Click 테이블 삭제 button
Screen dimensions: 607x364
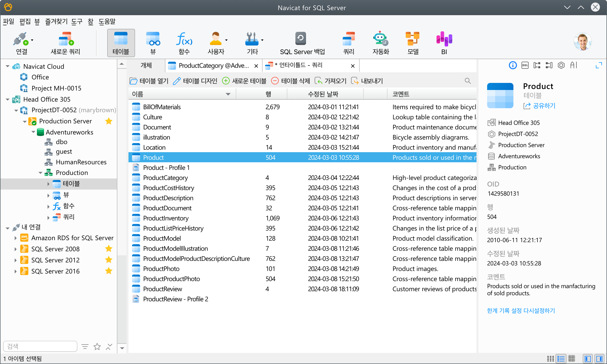[x=290, y=81]
